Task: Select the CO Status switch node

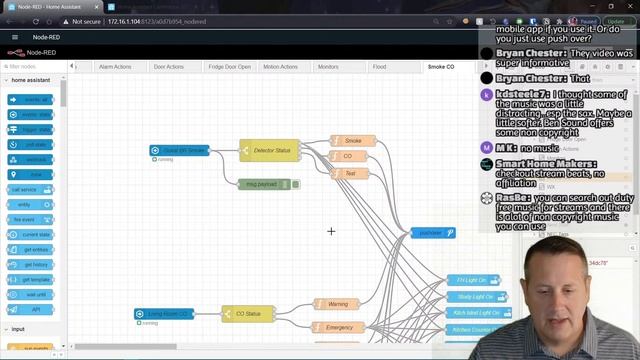Action: tap(248, 314)
